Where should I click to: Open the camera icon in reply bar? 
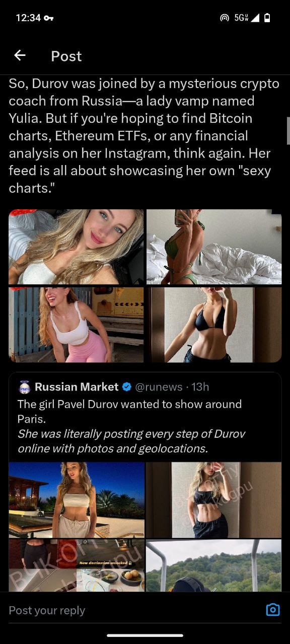coord(272,610)
